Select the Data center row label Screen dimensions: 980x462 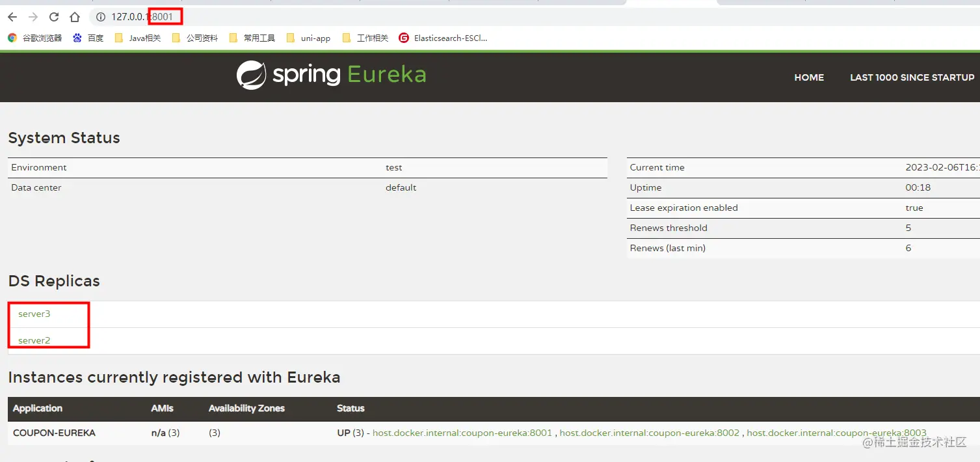tap(36, 187)
